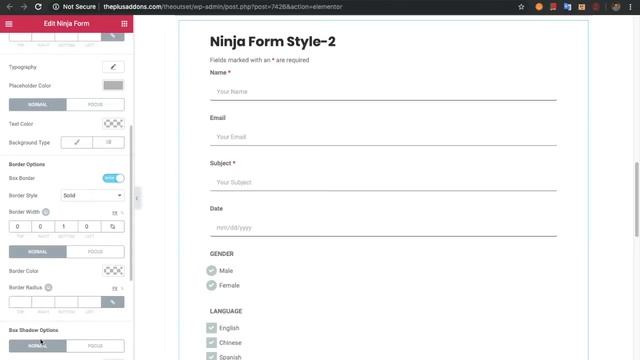Open the Elementor widgets grid panel
The width and height of the screenshot is (640, 360).
(124, 24)
